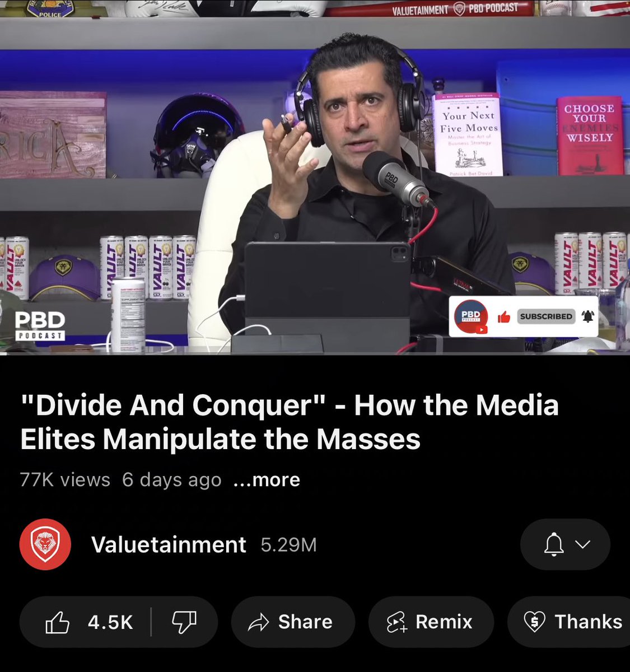Dislike the video with thumbs down
This screenshot has height=672, width=630.
point(184,622)
